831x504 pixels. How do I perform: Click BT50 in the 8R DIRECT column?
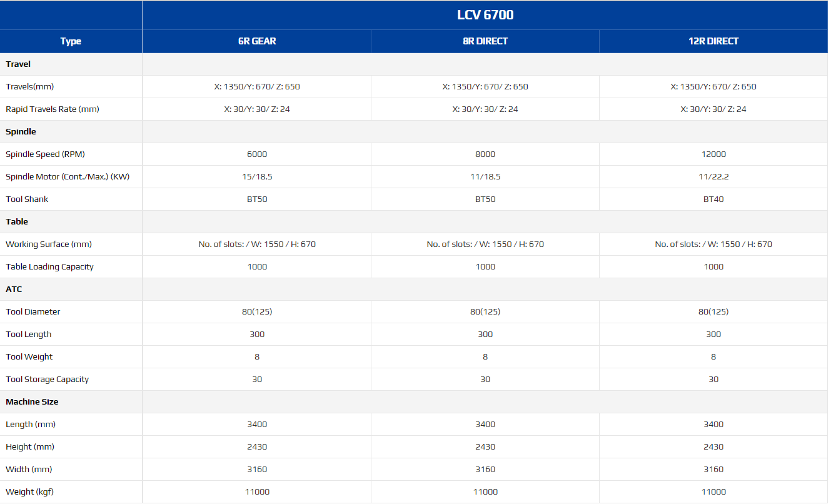(x=485, y=199)
